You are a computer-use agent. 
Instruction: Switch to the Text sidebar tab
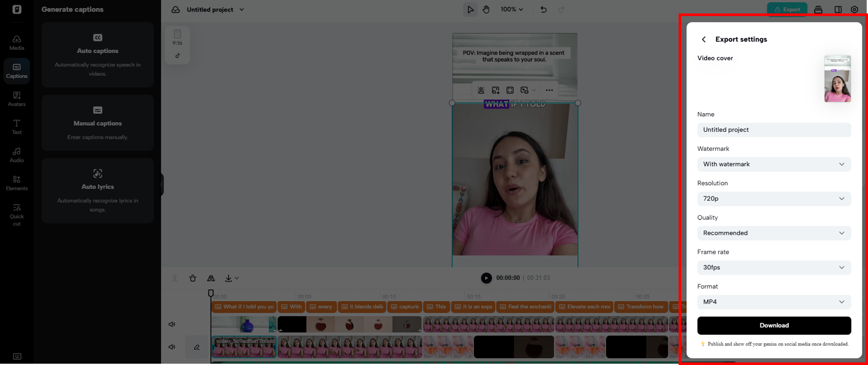tap(17, 127)
